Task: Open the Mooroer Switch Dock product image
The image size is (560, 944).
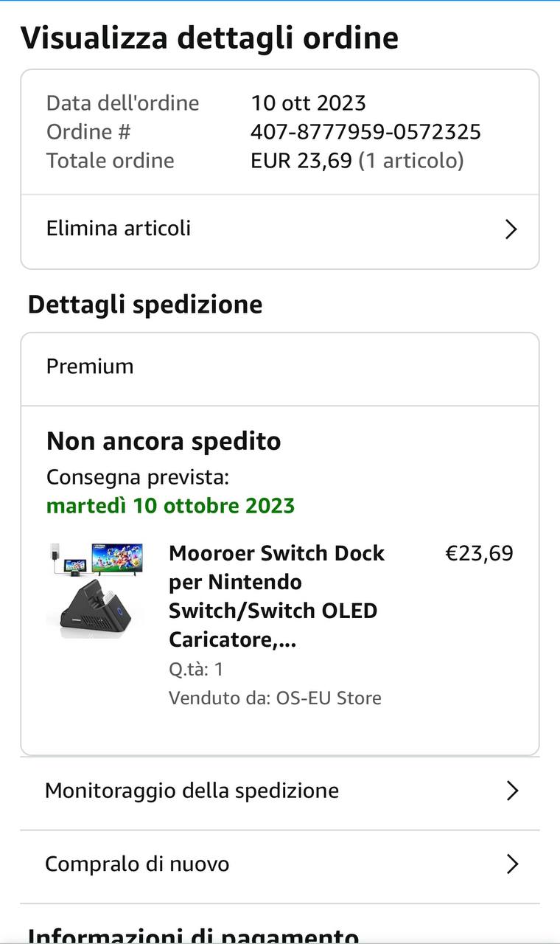Action: pyautogui.click(x=95, y=590)
